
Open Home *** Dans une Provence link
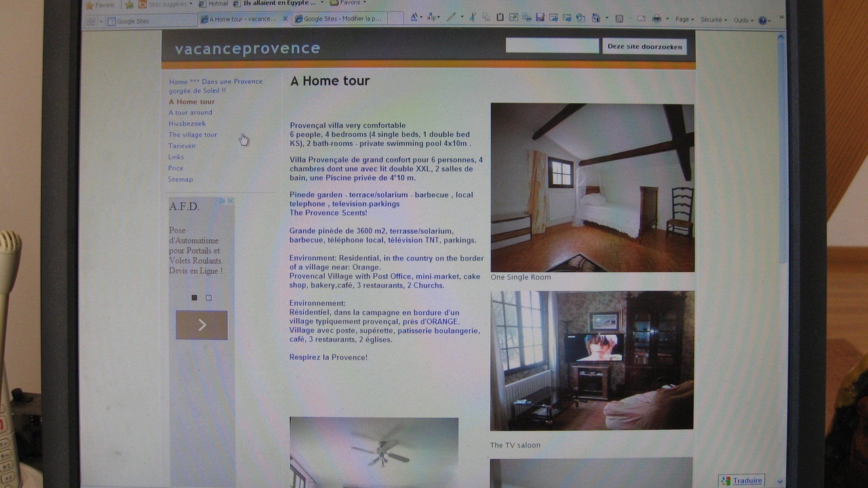point(216,85)
